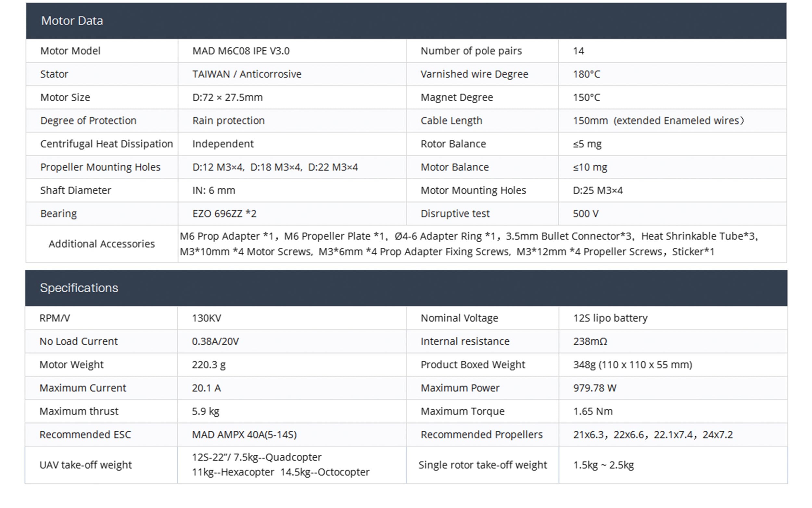Screen dimensions: 812x508
Task: Click the 12S lipo battery voltage value
Action: point(610,318)
